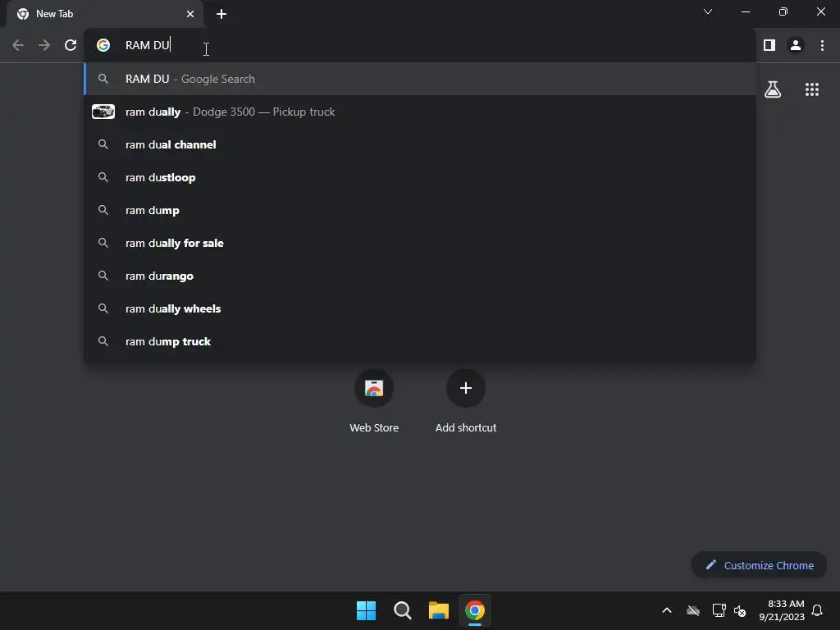The height and width of the screenshot is (630, 840).
Task: Open Search Labs flask icon
Action: 773,89
